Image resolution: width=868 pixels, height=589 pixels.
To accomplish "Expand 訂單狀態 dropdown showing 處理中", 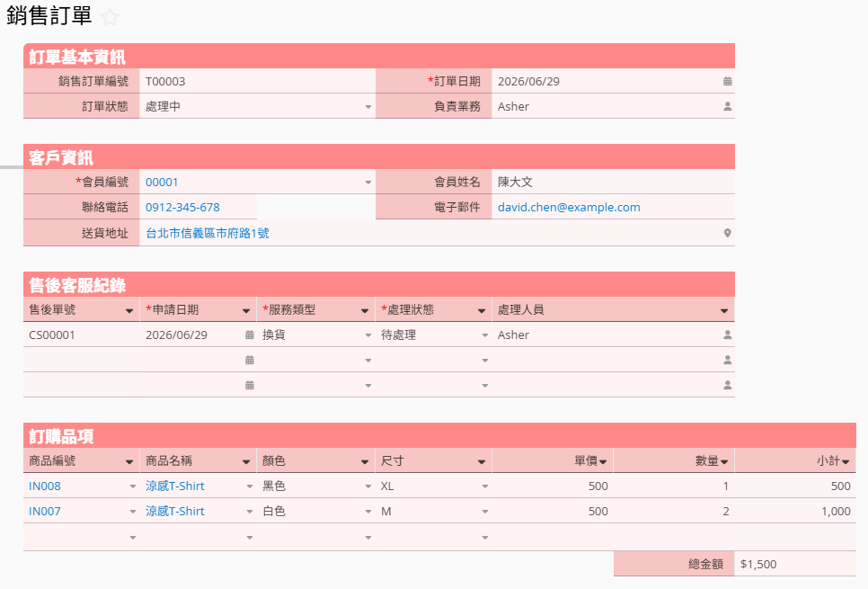I will pos(368,107).
